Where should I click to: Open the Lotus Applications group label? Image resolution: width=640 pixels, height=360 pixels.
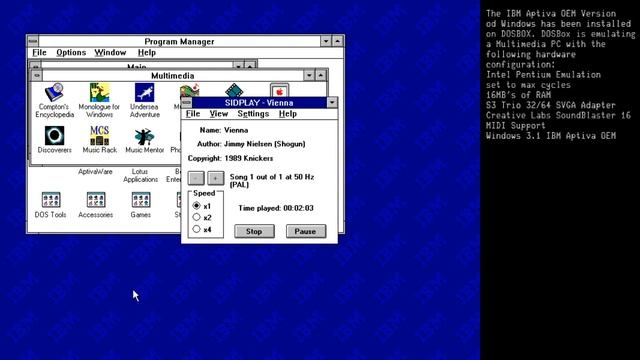(x=140, y=176)
